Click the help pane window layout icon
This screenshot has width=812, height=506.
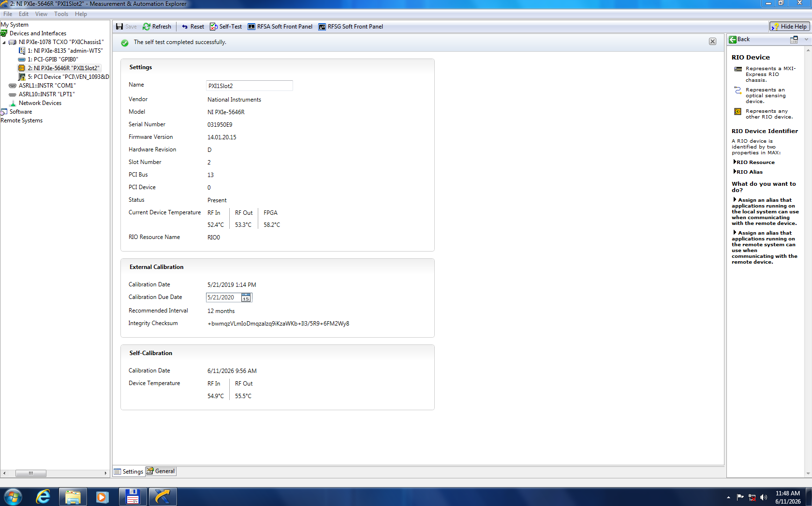(x=794, y=40)
